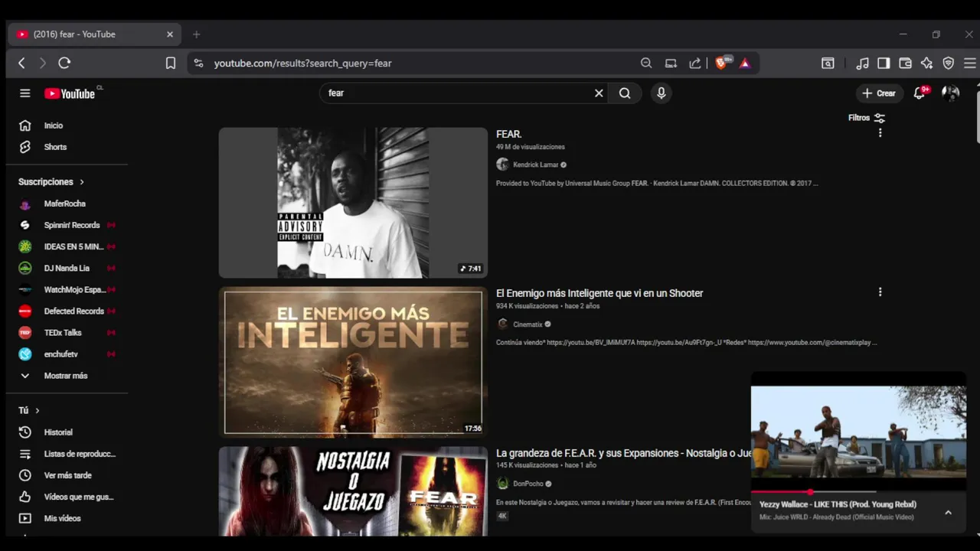980x551 pixels.
Task: Open Brave Wallet icon
Action: pyautogui.click(x=905, y=64)
